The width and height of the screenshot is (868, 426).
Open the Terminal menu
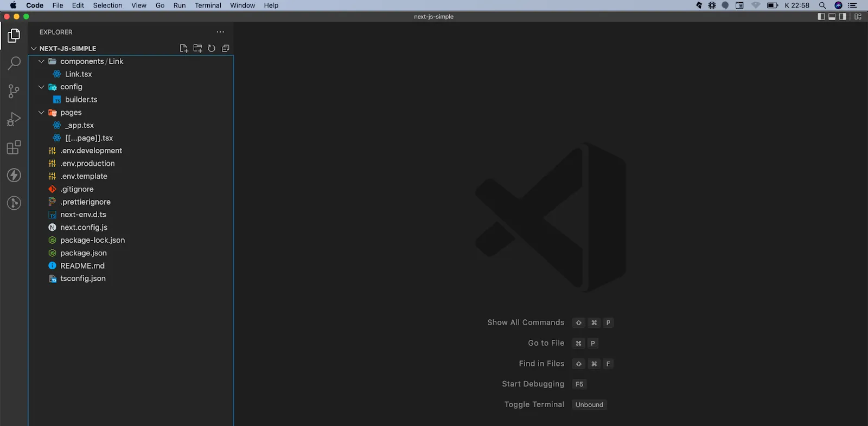point(208,5)
